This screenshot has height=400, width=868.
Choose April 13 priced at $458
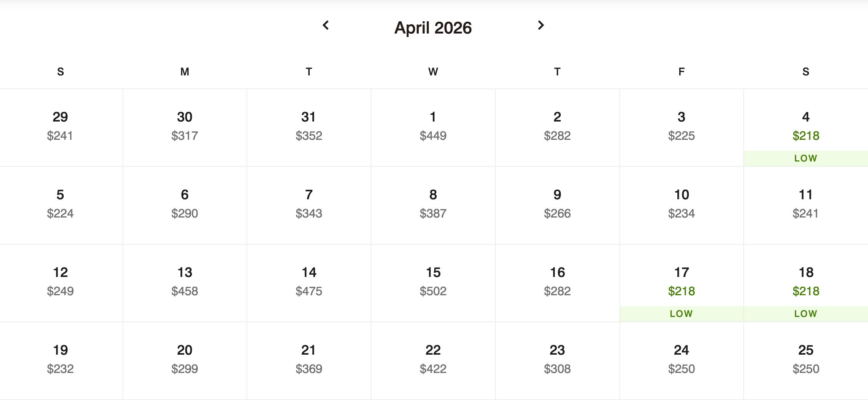tap(185, 282)
